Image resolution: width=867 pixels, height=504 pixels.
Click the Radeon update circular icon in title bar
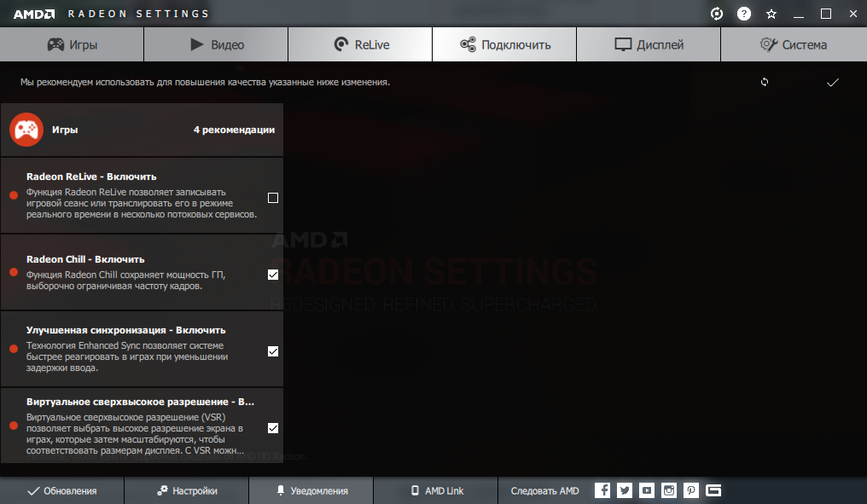click(x=717, y=14)
